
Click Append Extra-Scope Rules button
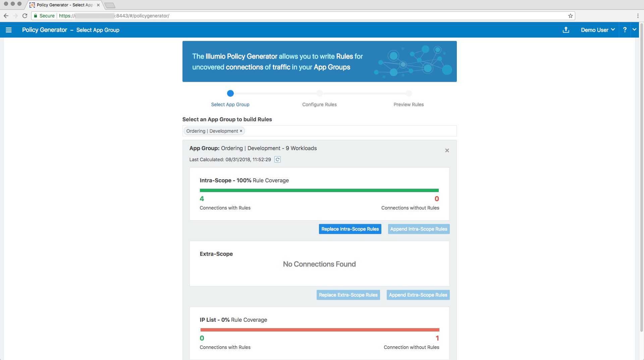[418, 295]
